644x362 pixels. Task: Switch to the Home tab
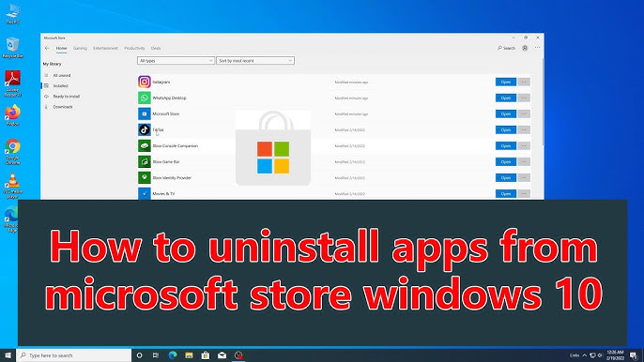tap(61, 48)
